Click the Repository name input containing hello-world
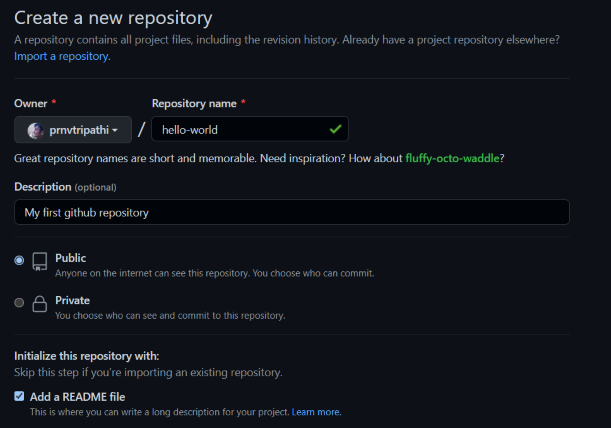Viewport: 611px width, 428px height. pos(250,129)
